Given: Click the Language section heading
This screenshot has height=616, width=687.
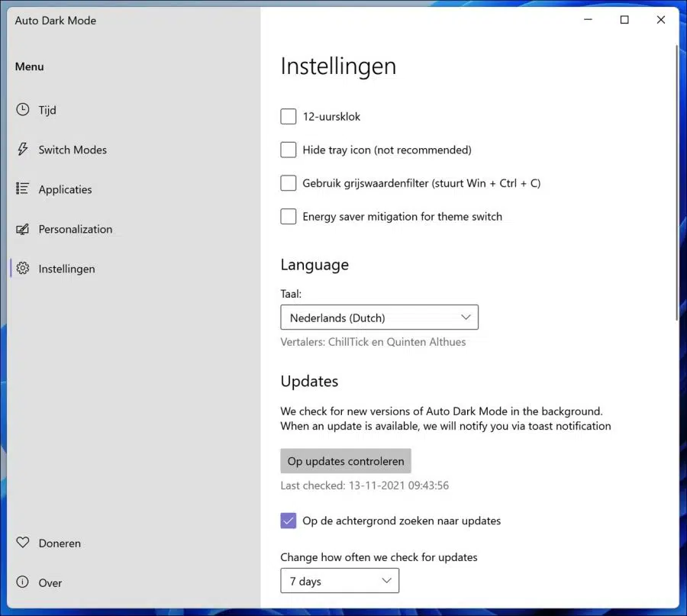Looking at the screenshot, I should (314, 265).
